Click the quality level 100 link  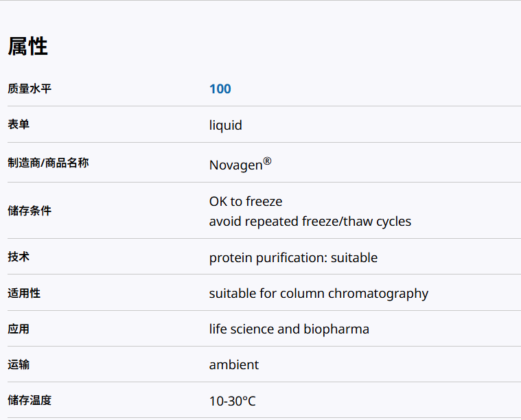(x=220, y=89)
